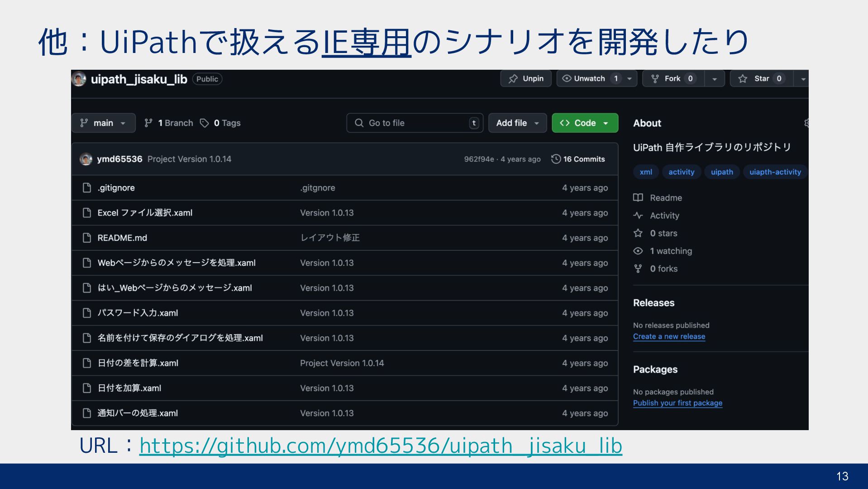
Task: Click the Go to file search field
Action: (415, 123)
